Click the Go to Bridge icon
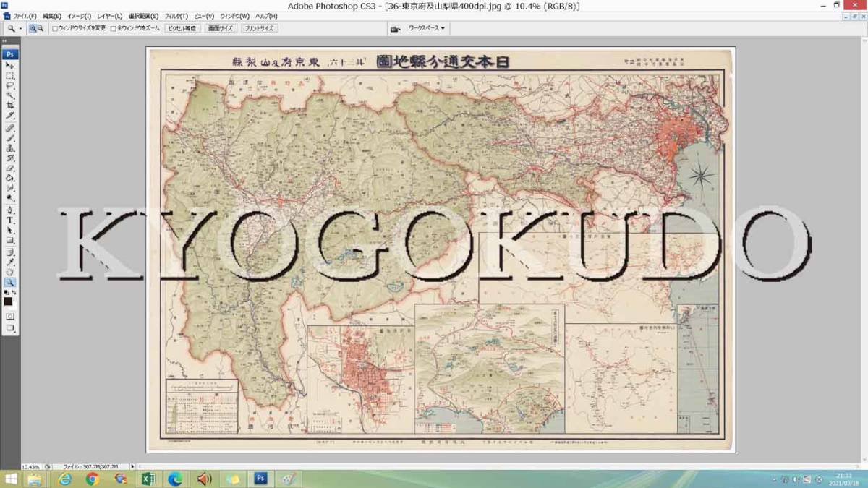 click(396, 29)
